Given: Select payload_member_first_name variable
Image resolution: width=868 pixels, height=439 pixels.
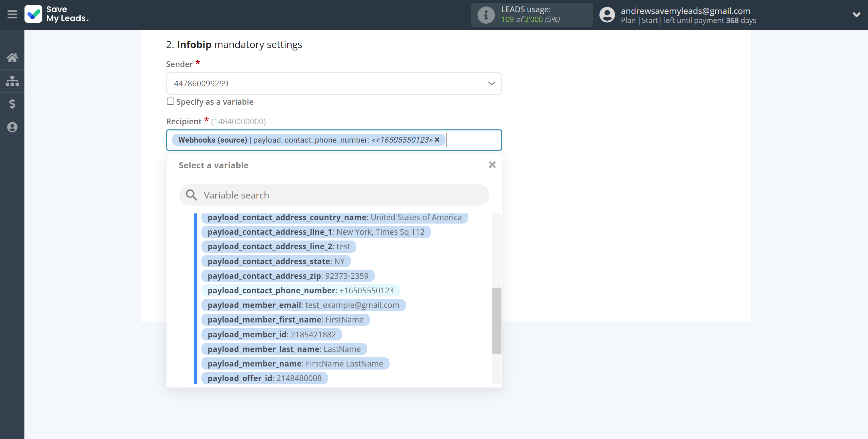Looking at the screenshot, I should coord(285,319).
